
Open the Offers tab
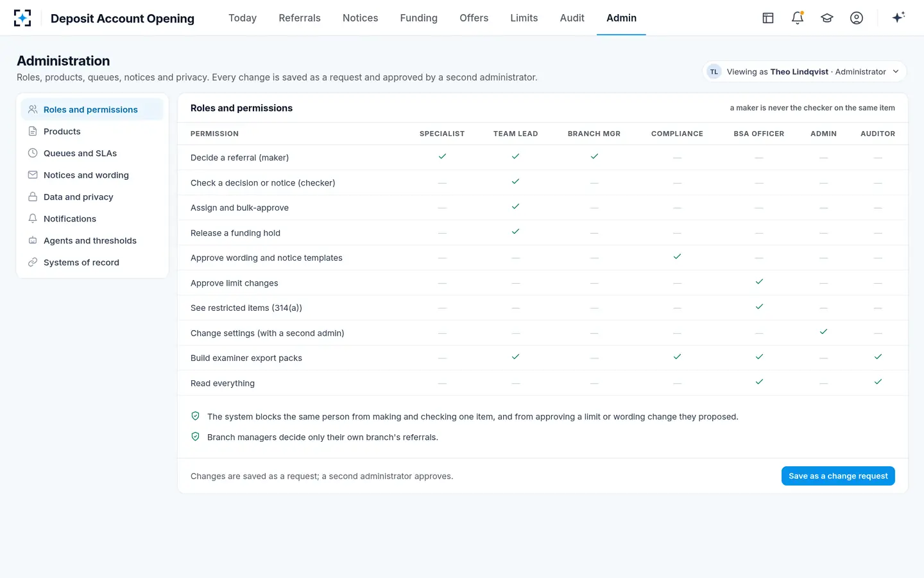point(474,18)
